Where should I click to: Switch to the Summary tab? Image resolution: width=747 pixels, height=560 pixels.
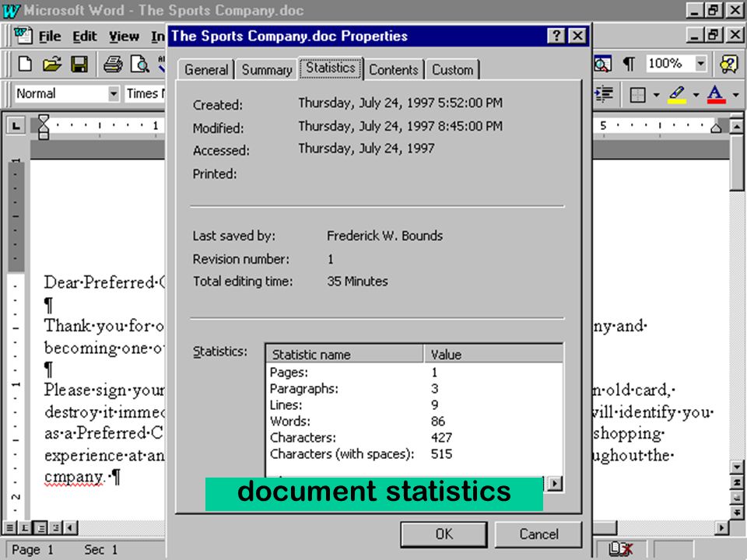coord(267,70)
